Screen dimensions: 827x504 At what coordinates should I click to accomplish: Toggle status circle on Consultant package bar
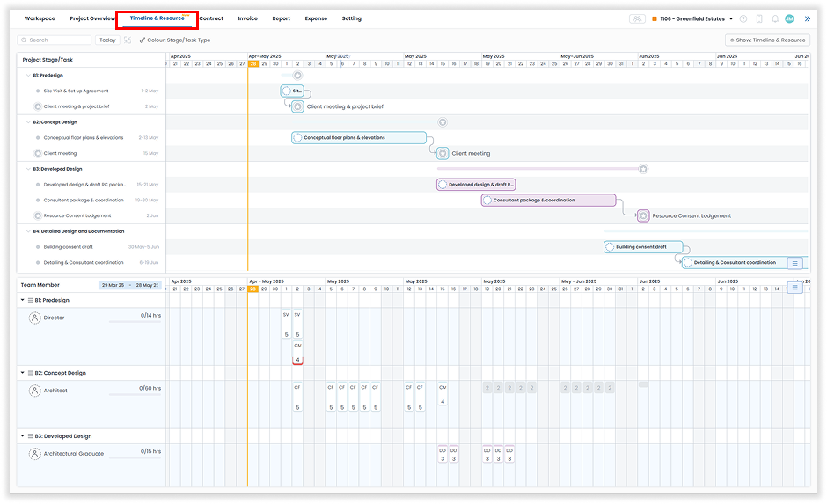click(487, 201)
